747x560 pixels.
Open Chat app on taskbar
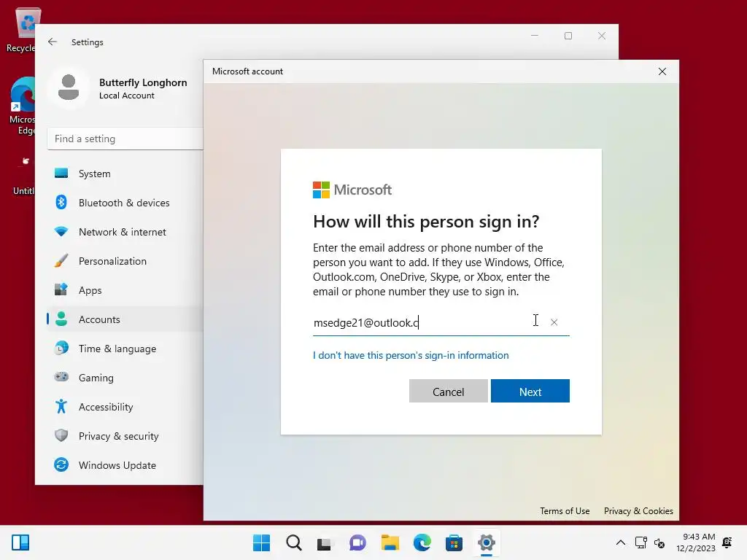357,542
